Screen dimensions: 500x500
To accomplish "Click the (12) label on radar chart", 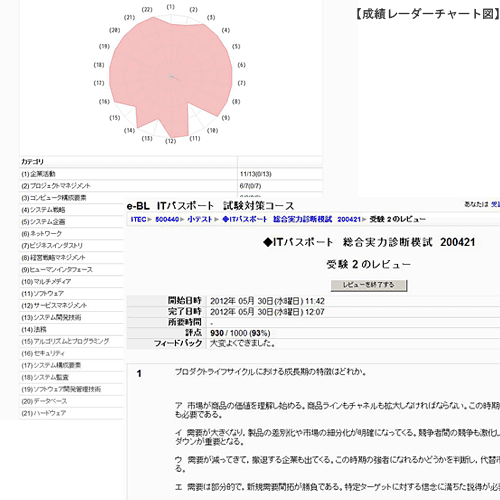I will coord(170,141).
